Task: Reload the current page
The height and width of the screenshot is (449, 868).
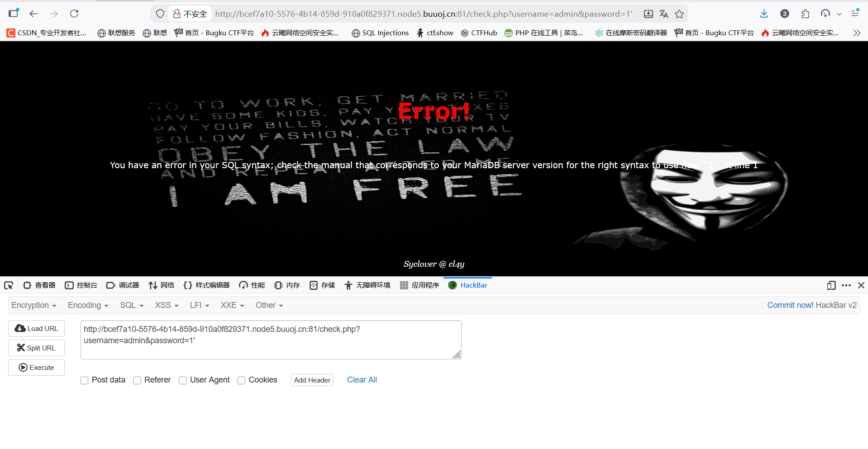Action: 74,14
